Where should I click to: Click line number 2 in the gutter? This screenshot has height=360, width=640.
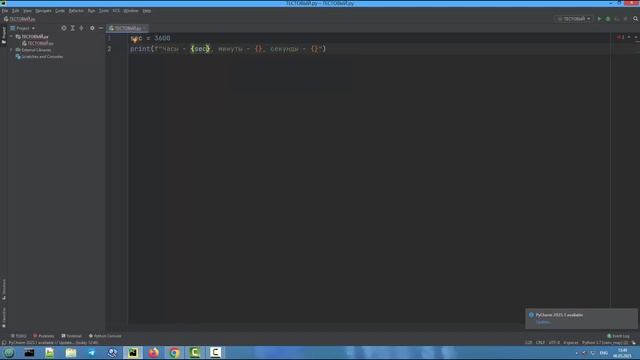pyautogui.click(x=109, y=49)
